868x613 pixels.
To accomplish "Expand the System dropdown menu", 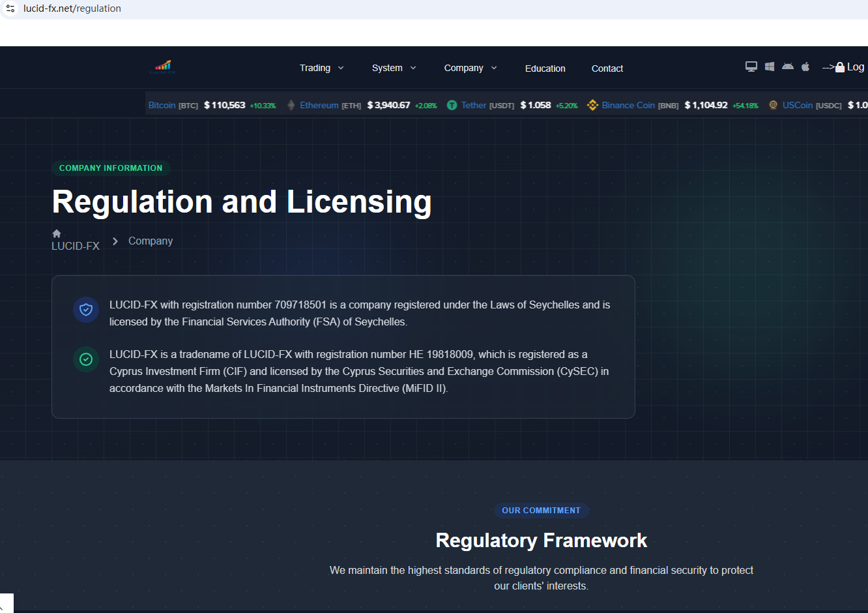I will (x=394, y=68).
